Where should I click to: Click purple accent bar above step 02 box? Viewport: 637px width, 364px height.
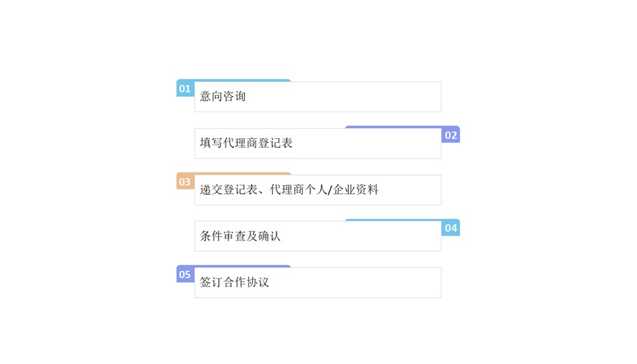tap(393, 127)
